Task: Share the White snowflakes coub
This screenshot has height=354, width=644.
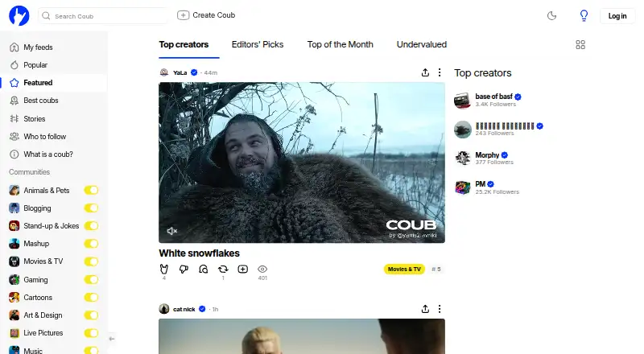Action: click(x=425, y=72)
